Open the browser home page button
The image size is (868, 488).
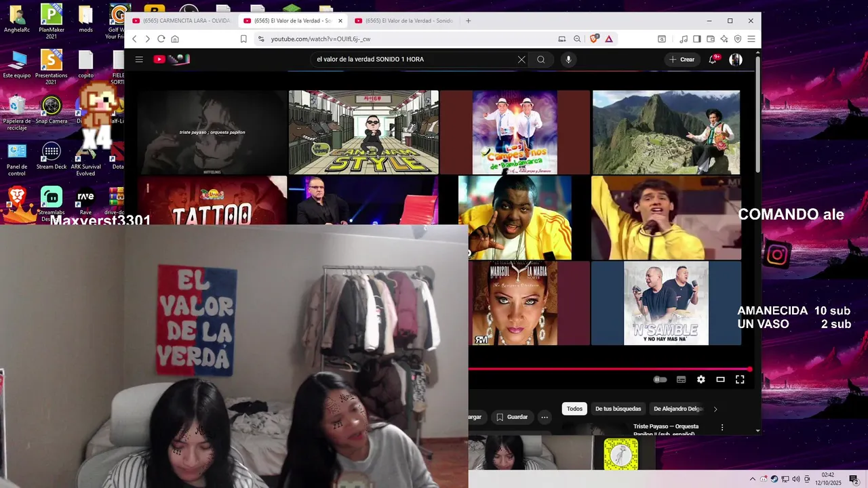pos(175,39)
